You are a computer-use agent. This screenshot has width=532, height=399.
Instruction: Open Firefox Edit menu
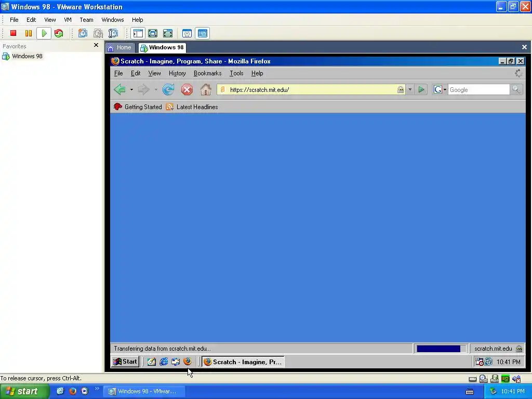pyautogui.click(x=136, y=73)
